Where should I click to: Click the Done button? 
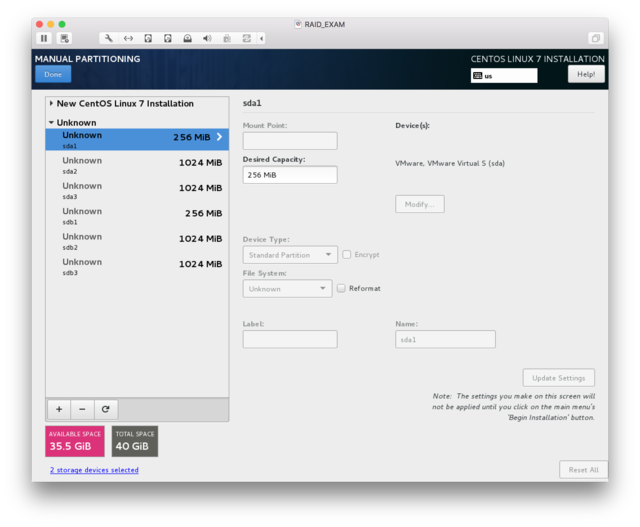pos(53,74)
